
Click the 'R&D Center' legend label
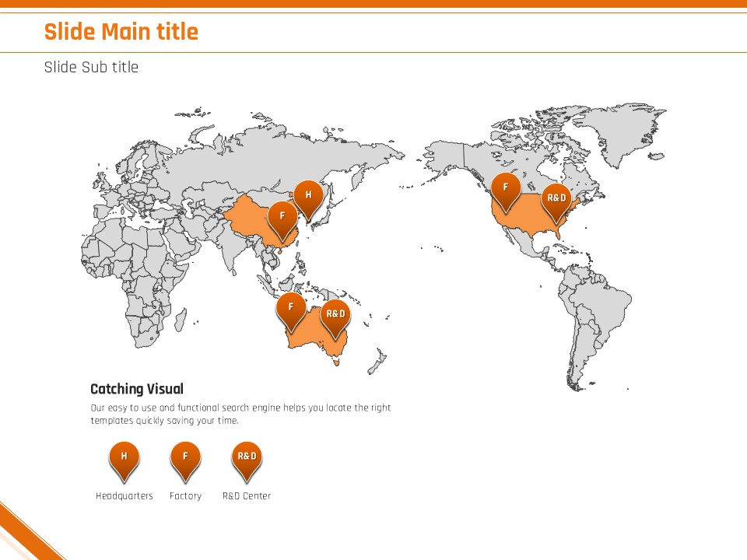click(x=247, y=496)
